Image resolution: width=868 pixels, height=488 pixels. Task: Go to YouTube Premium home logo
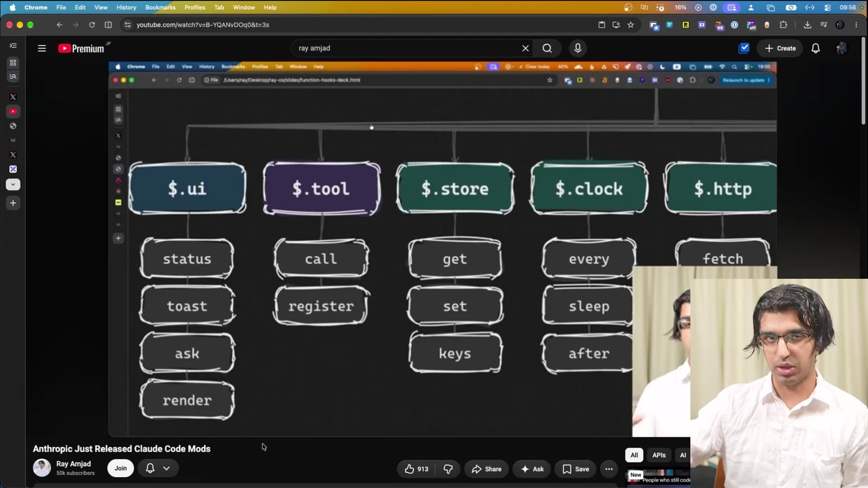coord(81,48)
